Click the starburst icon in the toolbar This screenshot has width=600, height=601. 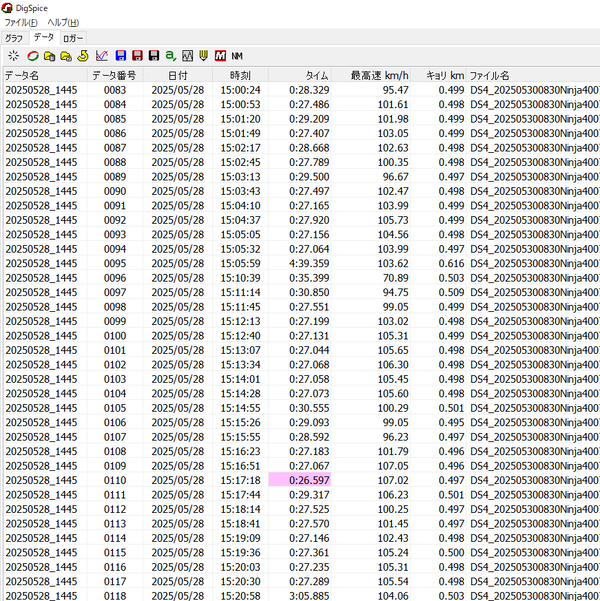[13, 56]
